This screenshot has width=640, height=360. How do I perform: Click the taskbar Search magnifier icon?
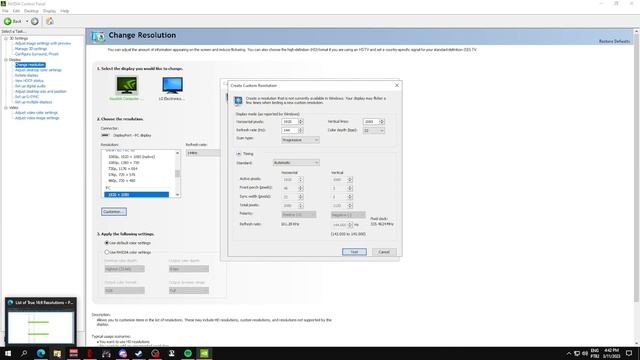click(x=24, y=353)
